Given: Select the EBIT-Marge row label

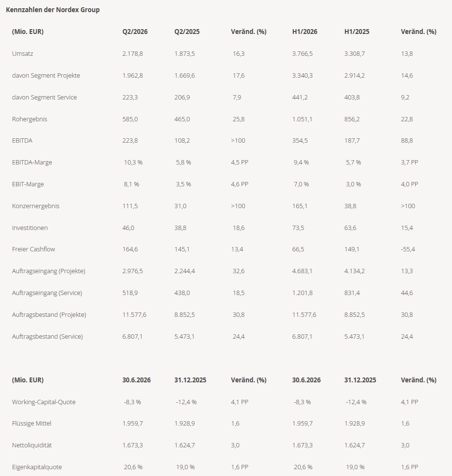Looking at the screenshot, I should 28,184.
